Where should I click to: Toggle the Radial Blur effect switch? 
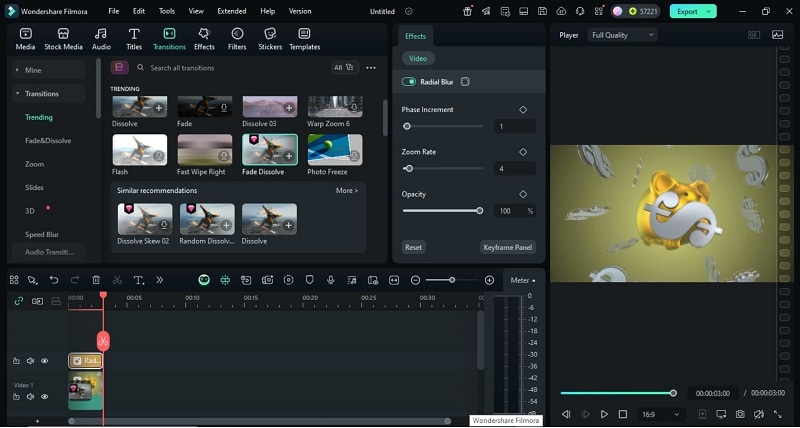coord(409,82)
